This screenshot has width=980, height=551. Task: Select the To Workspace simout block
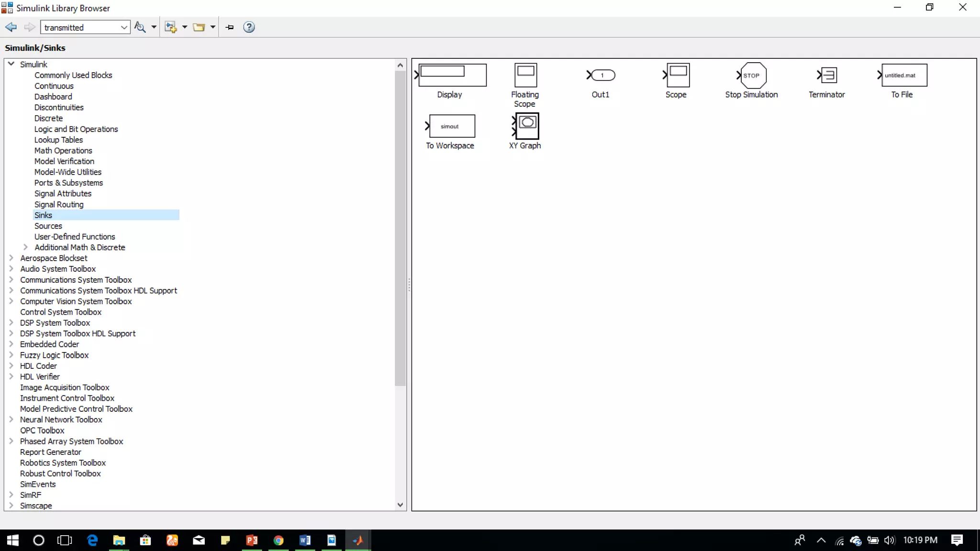(x=452, y=126)
